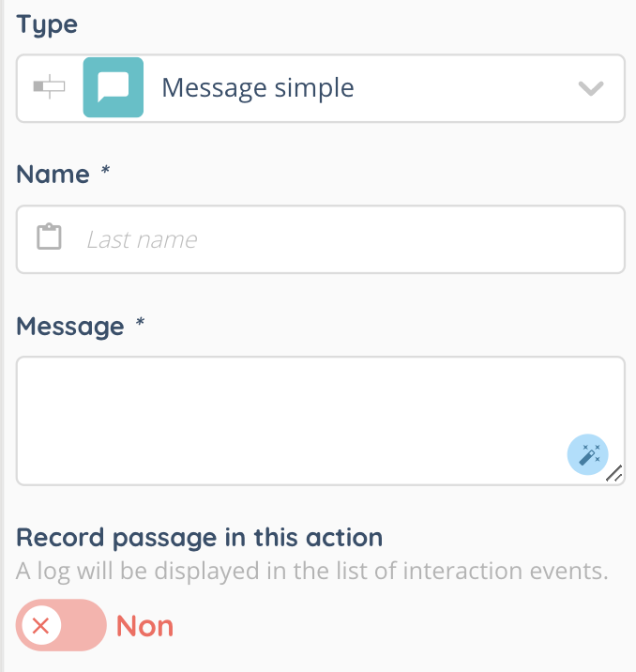Click the red "Non" toggle label
636x672 pixels.
[144, 626]
